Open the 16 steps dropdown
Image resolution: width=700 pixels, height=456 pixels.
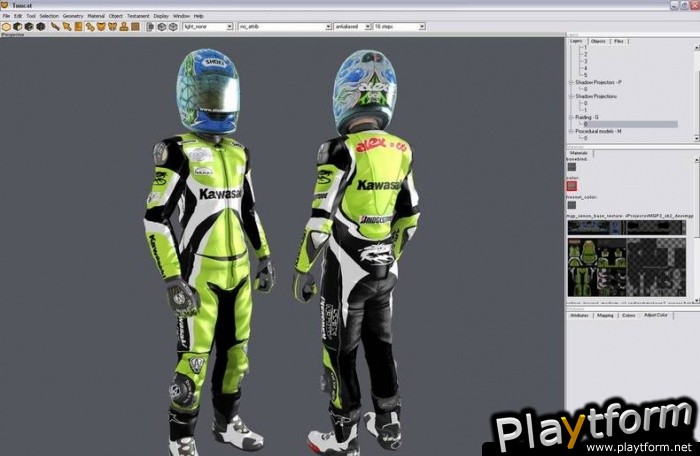pos(399,27)
